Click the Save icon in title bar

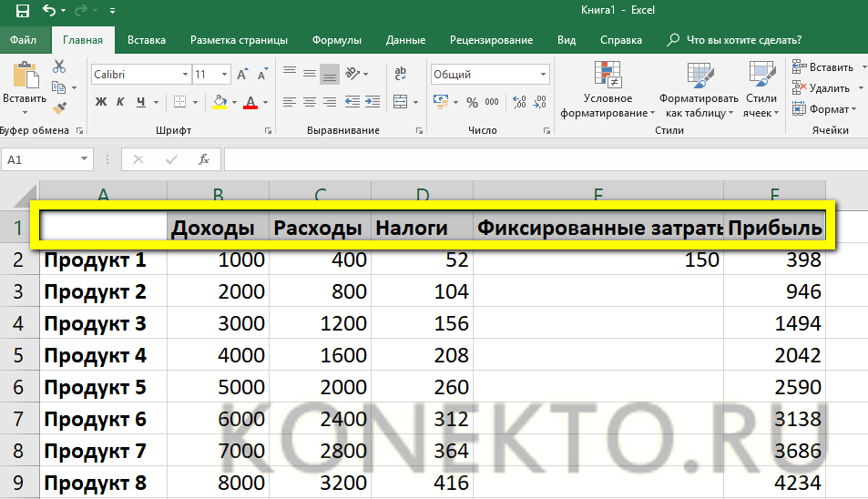[22, 13]
